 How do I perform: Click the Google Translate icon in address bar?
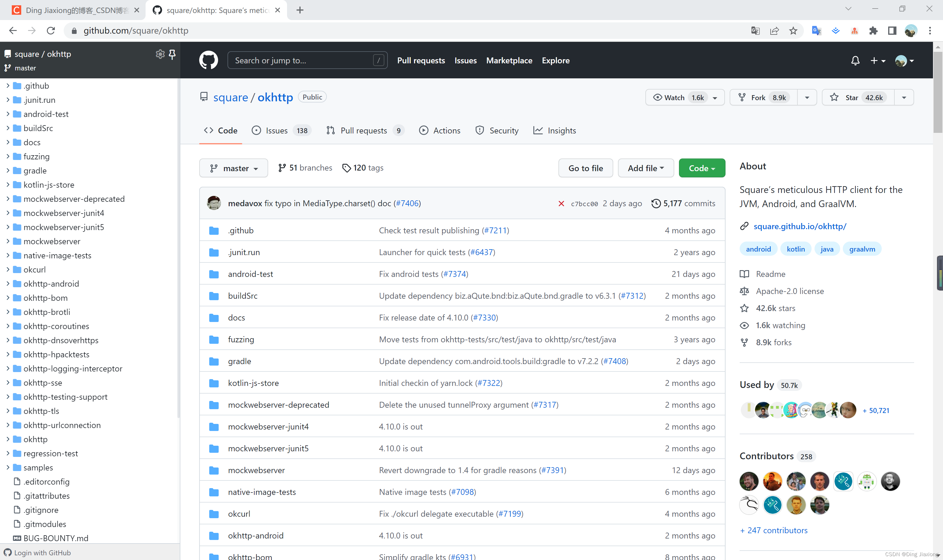pyautogui.click(x=755, y=31)
